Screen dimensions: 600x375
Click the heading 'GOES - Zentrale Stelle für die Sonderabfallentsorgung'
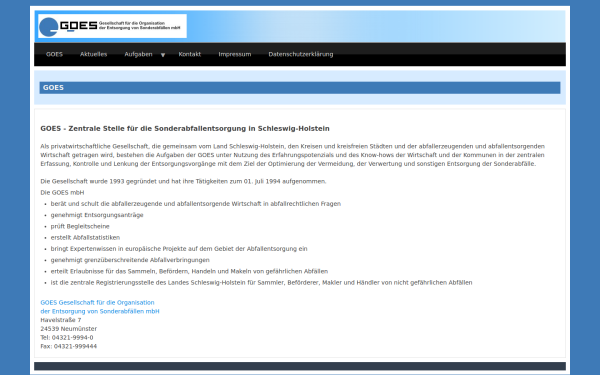pyautogui.click(x=185, y=129)
